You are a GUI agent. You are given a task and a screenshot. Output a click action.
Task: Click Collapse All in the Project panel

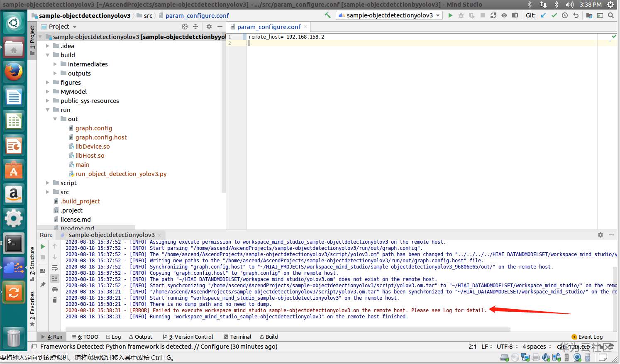[195, 27]
